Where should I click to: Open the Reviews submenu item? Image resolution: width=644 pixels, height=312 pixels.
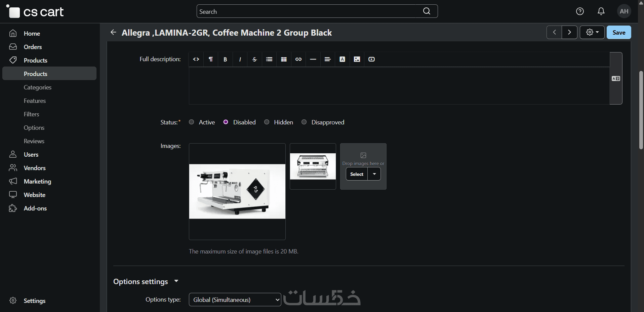[x=34, y=141]
